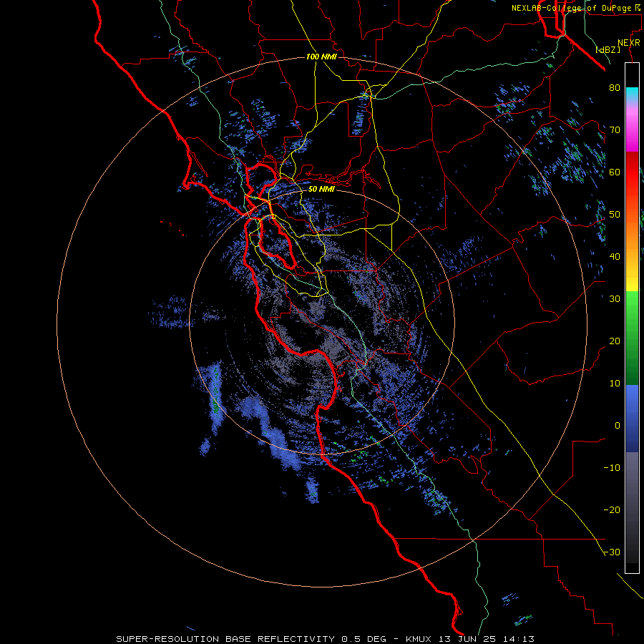Click the 80 value on the dBZ scale
This screenshot has width=644, height=644.
[615, 88]
